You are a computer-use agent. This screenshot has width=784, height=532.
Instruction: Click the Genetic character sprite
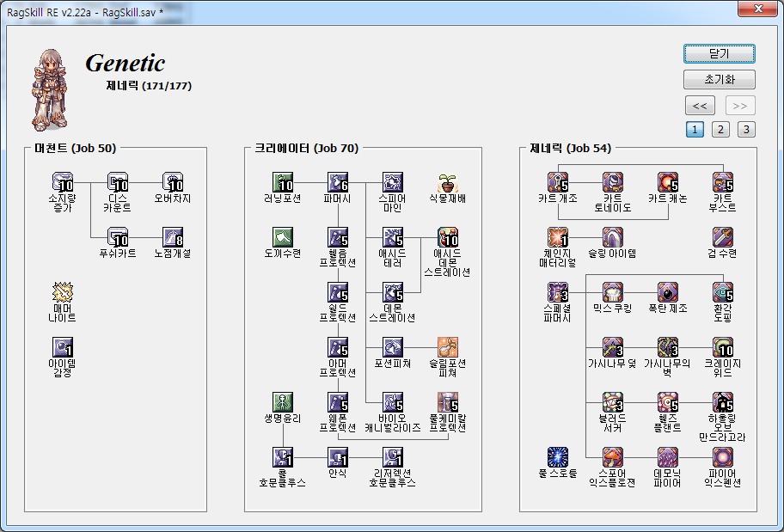coord(50,90)
